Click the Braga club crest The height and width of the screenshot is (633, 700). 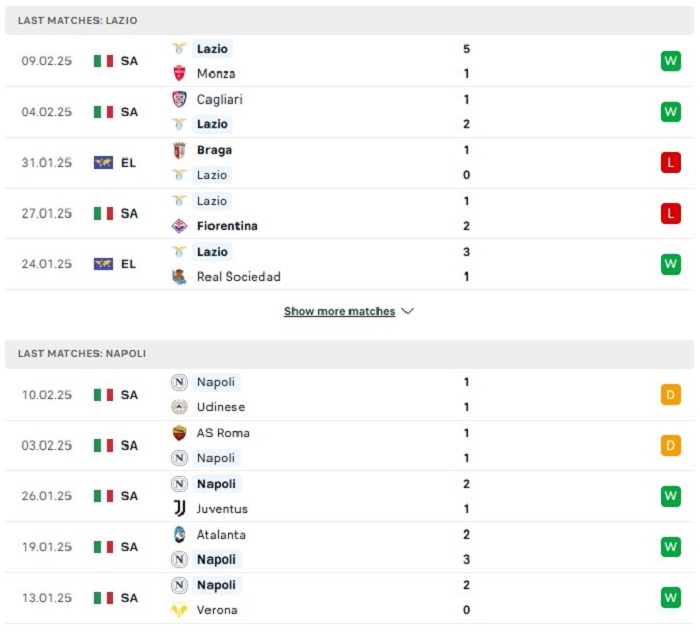coord(179,150)
